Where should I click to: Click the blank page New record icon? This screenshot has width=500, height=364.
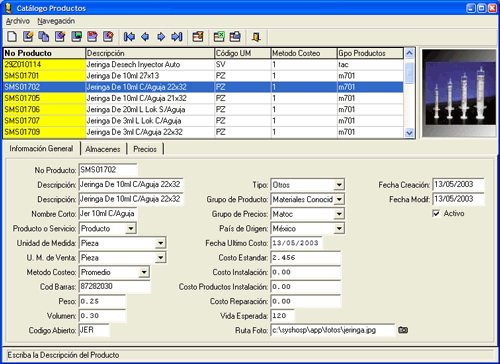coord(12,36)
